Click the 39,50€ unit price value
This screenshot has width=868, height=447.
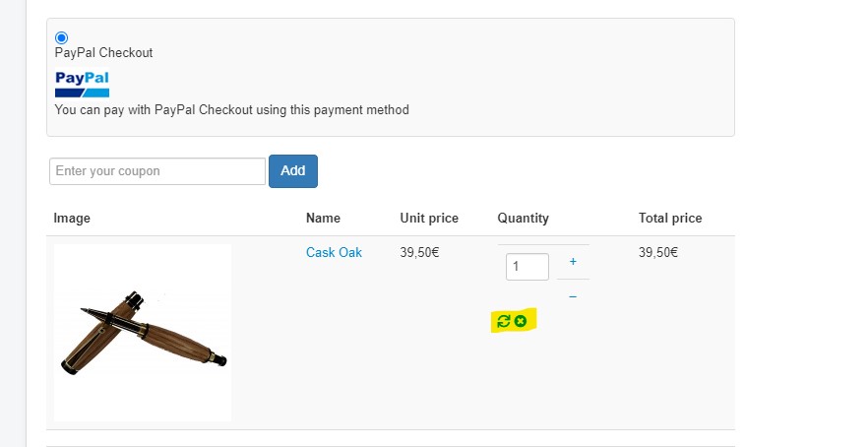point(419,253)
